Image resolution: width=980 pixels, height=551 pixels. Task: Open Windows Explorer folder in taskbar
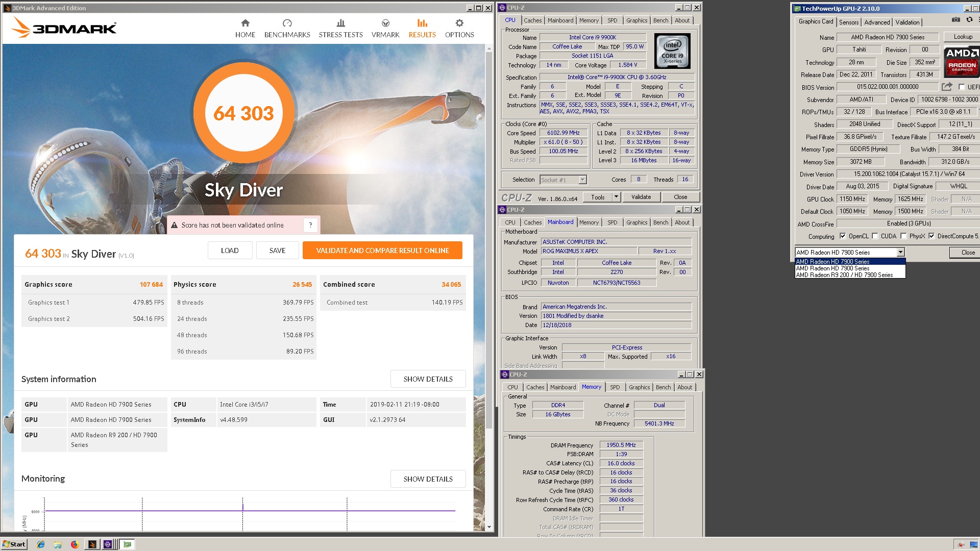pos(58,544)
